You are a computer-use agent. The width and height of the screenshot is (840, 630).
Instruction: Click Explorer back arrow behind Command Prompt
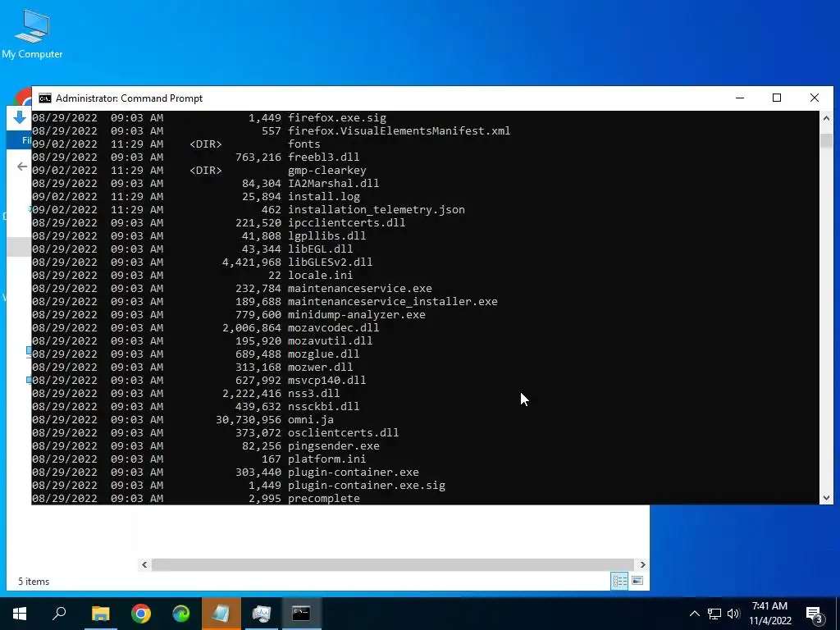coord(22,167)
